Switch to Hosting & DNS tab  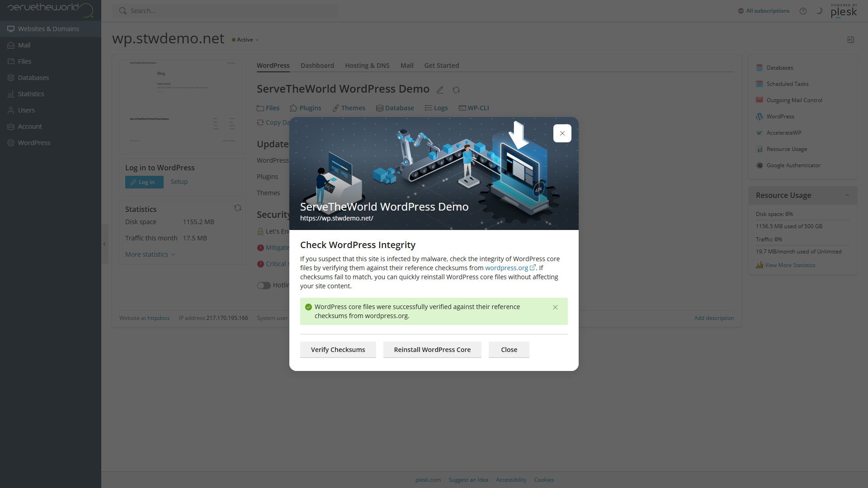[367, 66]
